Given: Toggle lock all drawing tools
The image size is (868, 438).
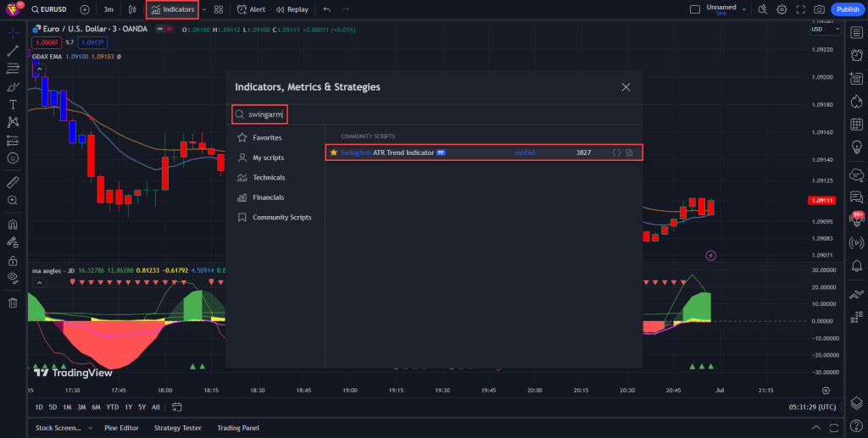Looking at the screenshot, I should [13, 260].
